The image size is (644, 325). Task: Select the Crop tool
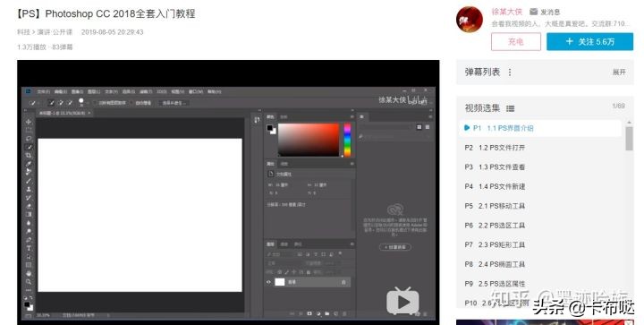[x=29, y=156]
